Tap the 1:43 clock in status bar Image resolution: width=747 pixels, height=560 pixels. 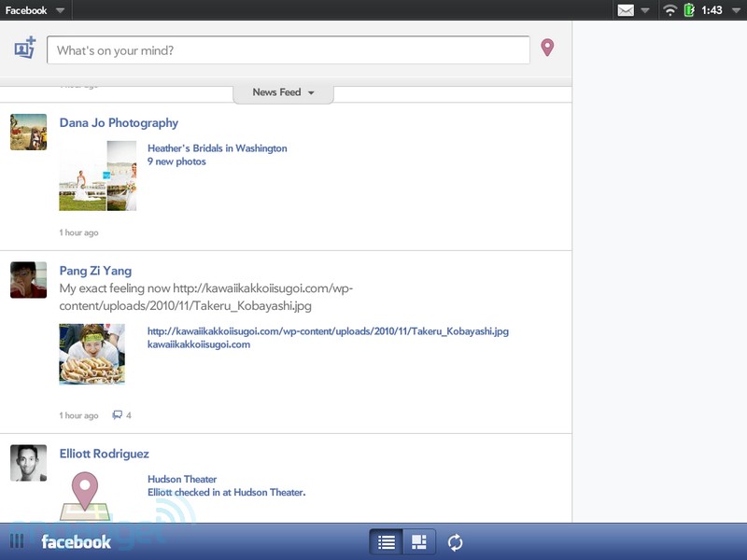(x=712, y=10)
